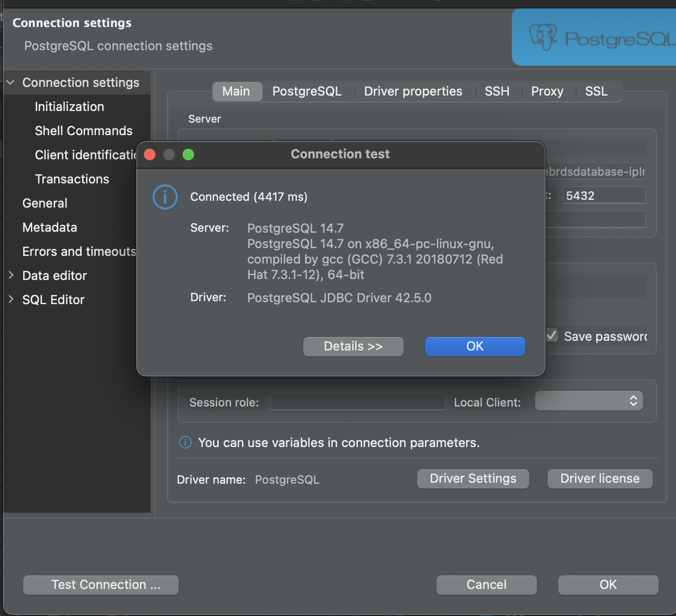Click the info icon in Connection test dialog
This screenshot has height=616, width=676.
pyautogui.click(x=165, y=196)
